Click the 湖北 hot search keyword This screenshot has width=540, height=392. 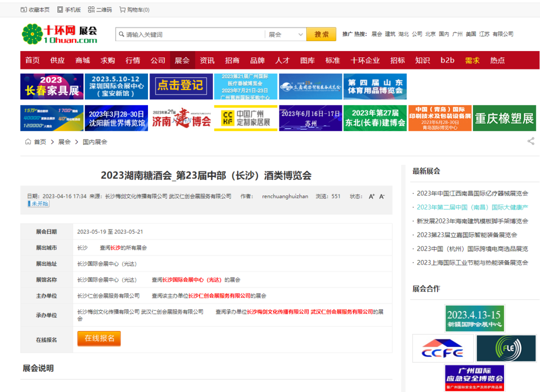(x=403, y=34)
